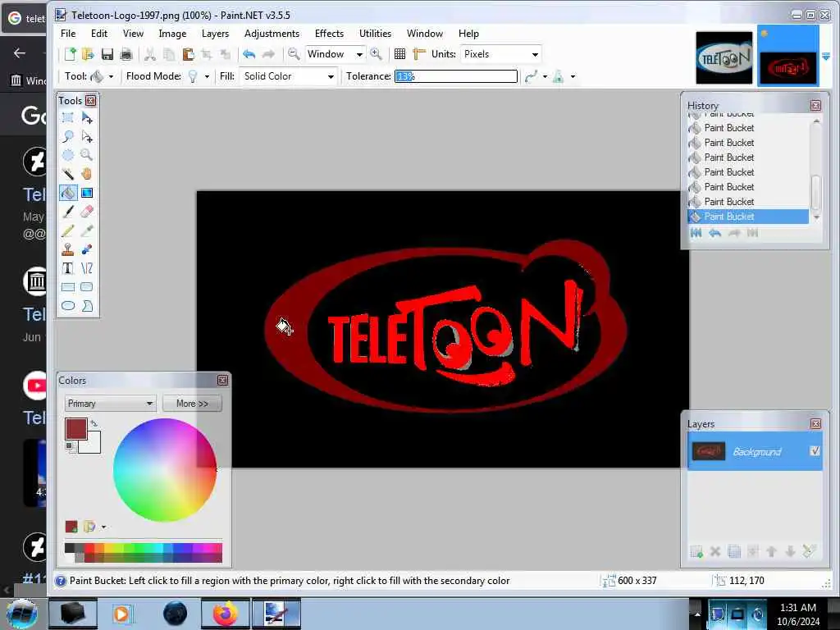The height and width of the screenshot is (630, 840).
Task: Select the Pan hand tool
Action: (x=87, y=174)
